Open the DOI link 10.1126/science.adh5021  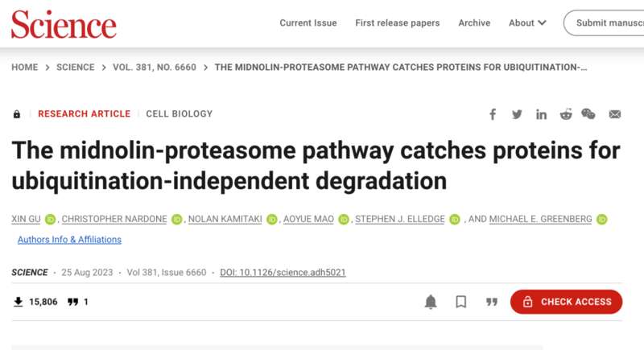tap(283, 273)
